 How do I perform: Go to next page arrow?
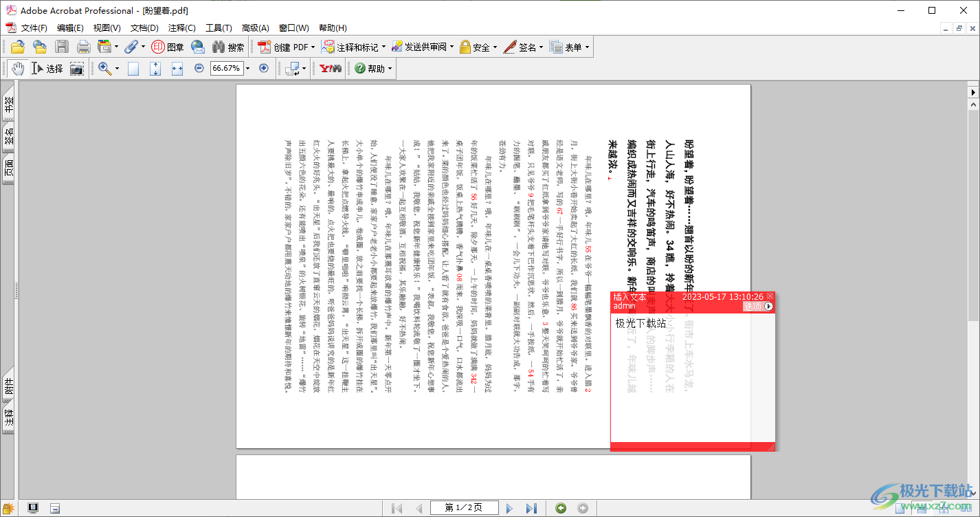(x=509, y=508)
